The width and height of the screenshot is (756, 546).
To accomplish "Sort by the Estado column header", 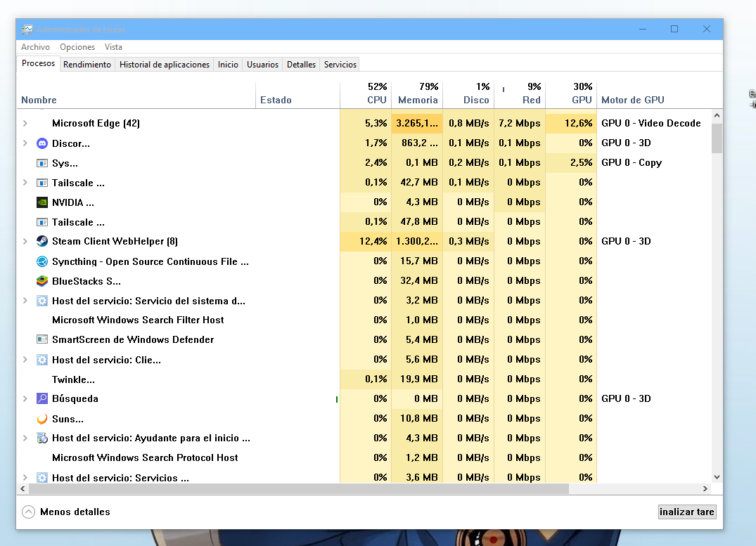I will pos(297,95).
